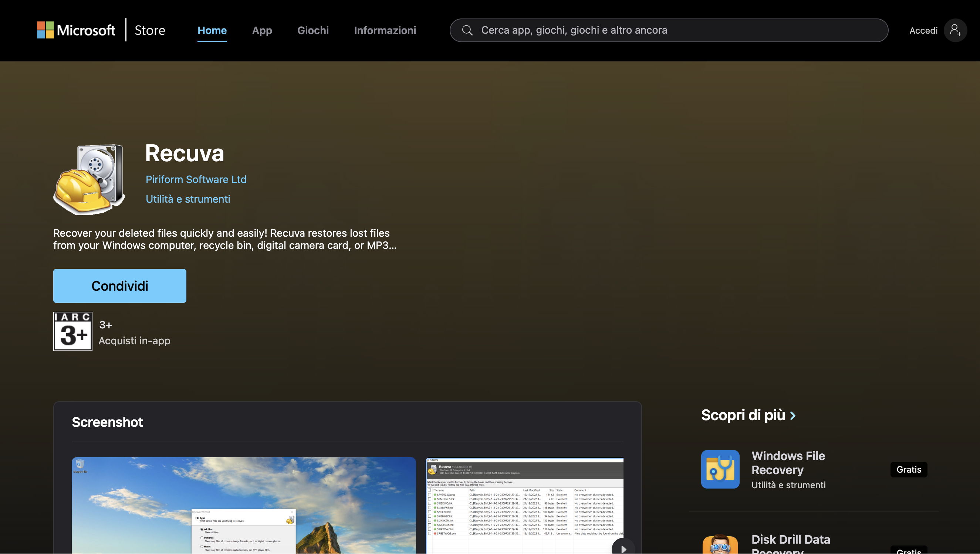
Task: Open the App tab
Action: 262,30
